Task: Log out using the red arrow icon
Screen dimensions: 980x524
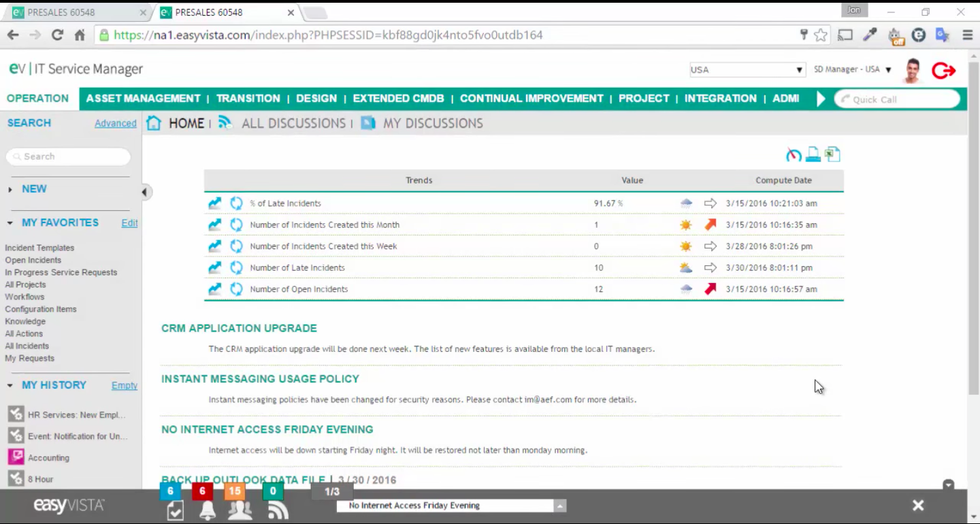Action: click(943, 70)
